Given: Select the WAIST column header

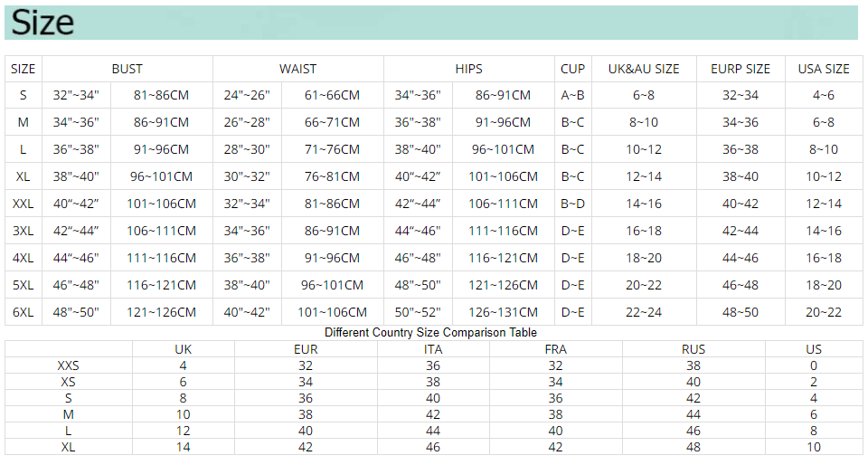Looking at the screenshot, I should point(297,69).
